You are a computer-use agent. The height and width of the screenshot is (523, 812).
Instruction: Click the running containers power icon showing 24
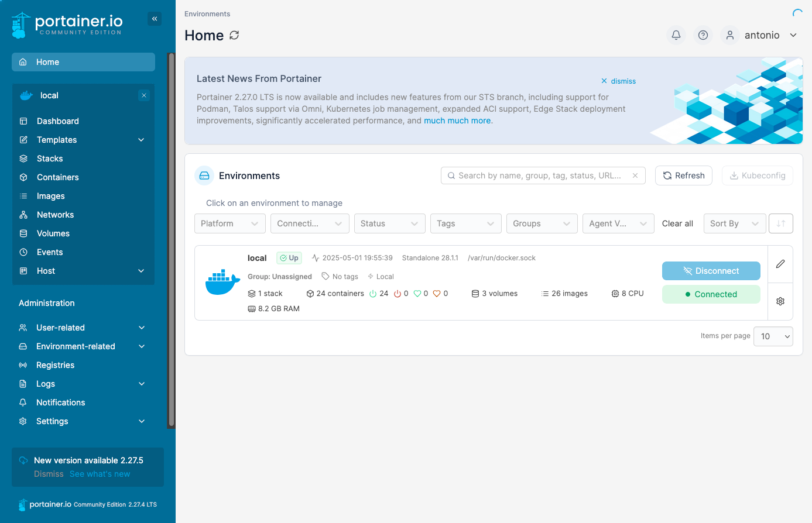(x=373, y=294)
